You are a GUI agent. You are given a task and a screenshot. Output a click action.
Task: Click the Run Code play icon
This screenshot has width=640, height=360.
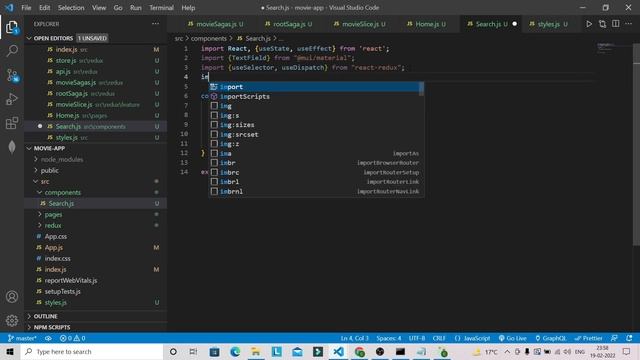pos(589,24)
